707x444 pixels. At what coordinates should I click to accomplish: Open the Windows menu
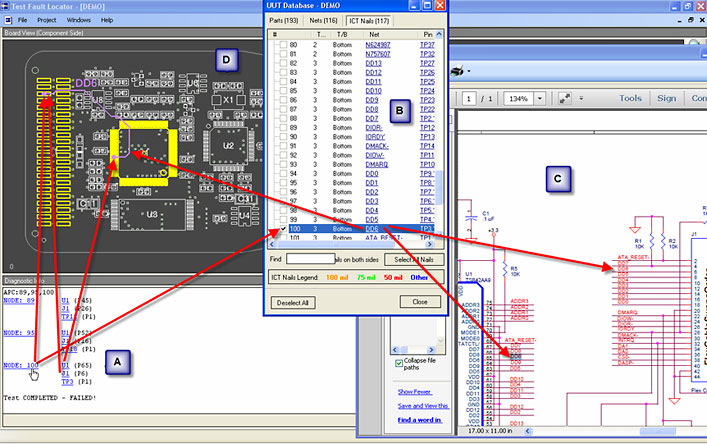click(78, 20)
